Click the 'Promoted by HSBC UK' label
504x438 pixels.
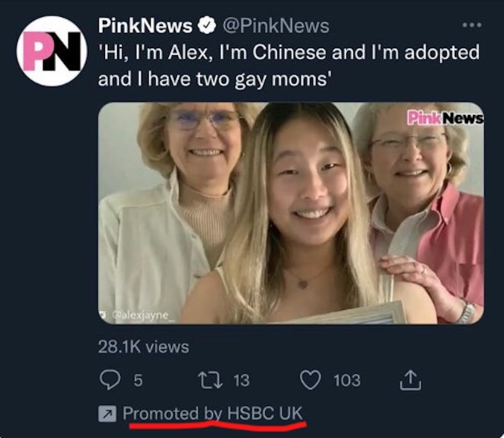213,413
